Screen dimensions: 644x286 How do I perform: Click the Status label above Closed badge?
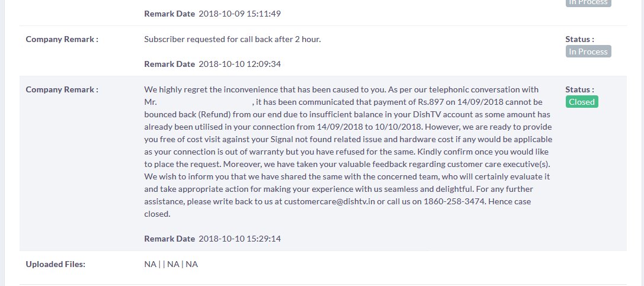tap(579, 89)
